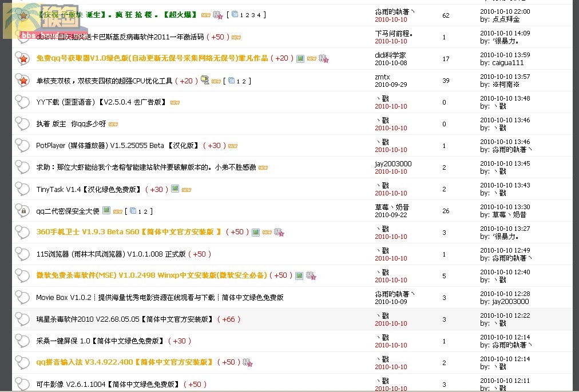Open qq二代密保安全大使 thread title
Image resolution: width=579 pixels, height=392 pixels.
[68, 211]
